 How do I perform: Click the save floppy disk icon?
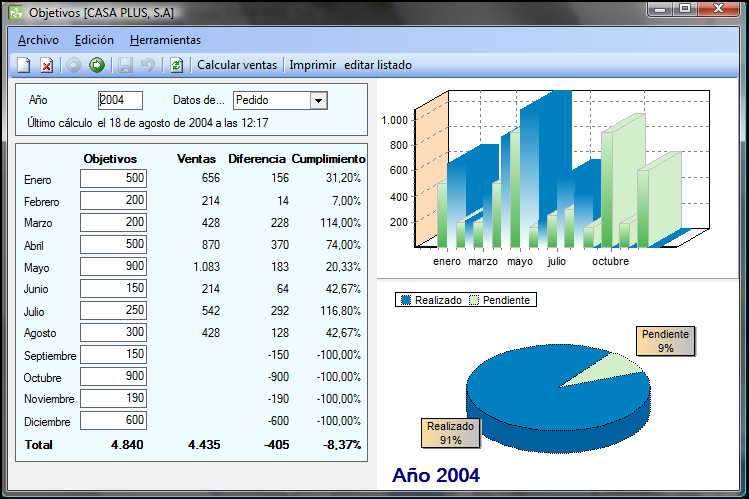click(125, 65)
